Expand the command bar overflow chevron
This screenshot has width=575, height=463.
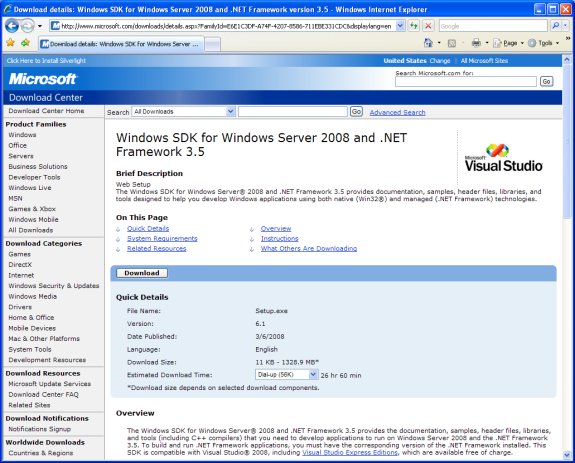click(x=568, y=38)
